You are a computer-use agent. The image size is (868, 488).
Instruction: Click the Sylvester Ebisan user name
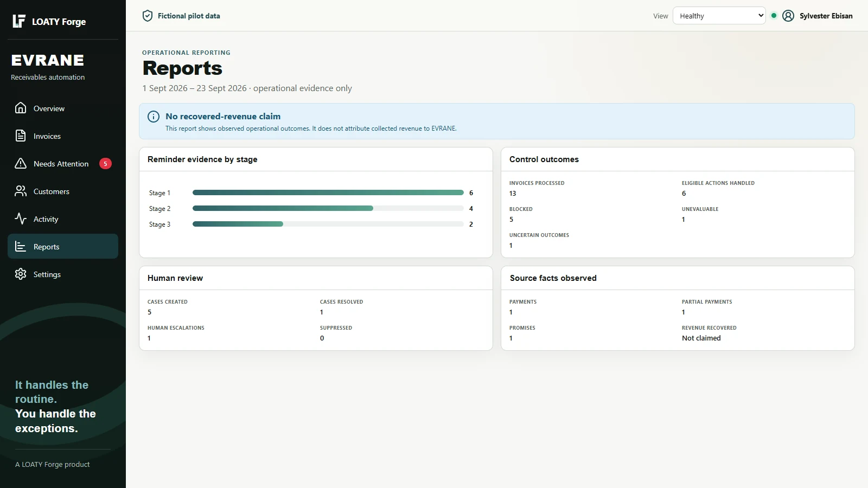click(x=826, y=16)
